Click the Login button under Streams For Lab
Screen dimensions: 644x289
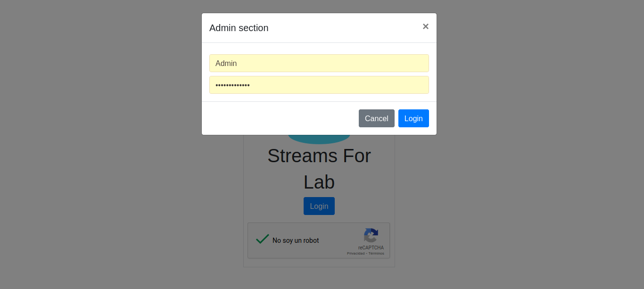(x=319, y=206)
